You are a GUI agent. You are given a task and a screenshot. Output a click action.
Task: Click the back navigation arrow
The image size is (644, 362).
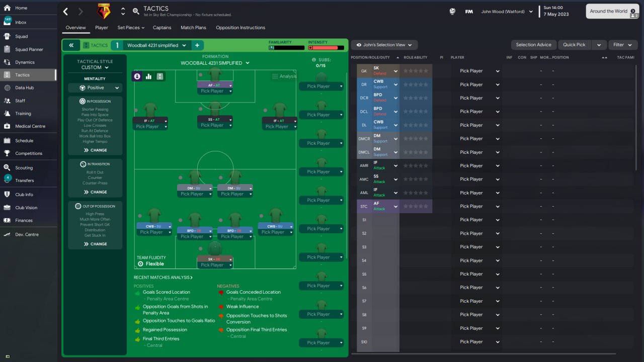(x=66, y=11)
